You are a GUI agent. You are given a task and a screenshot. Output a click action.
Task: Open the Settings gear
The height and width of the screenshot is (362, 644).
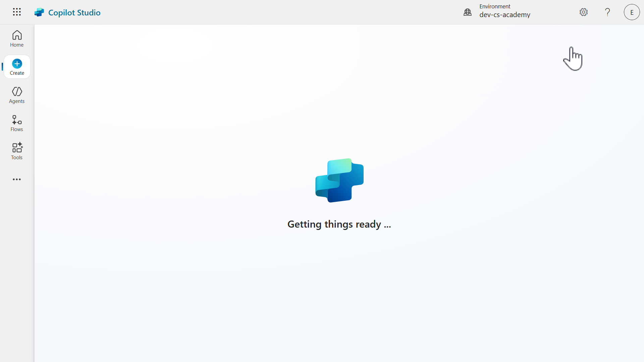pyautogui.click(x=583, y=12)
